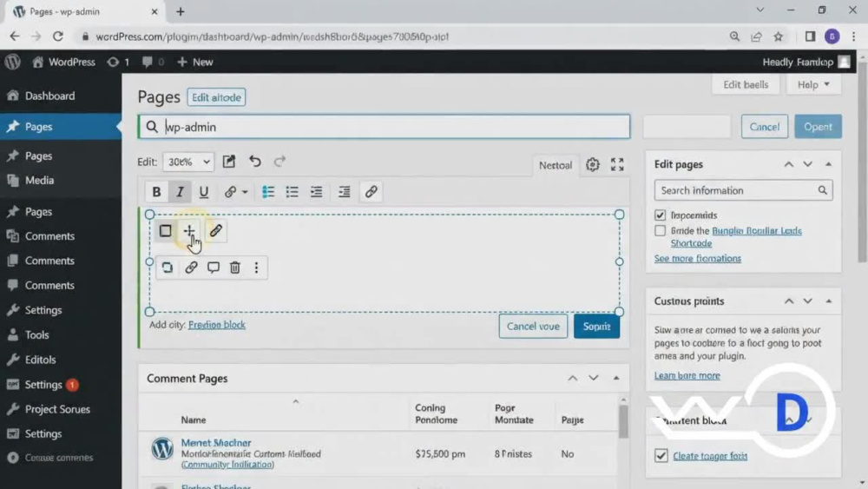
Task: Toggle Bold formatting in editor toolbar
Action: (x=156, y=192)
